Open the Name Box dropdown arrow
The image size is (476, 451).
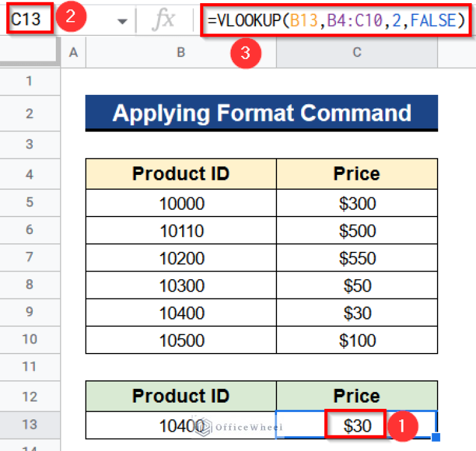122,21
